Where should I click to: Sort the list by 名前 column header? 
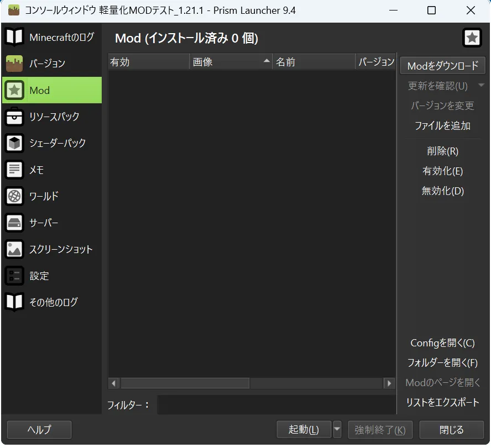click(314, 62)
